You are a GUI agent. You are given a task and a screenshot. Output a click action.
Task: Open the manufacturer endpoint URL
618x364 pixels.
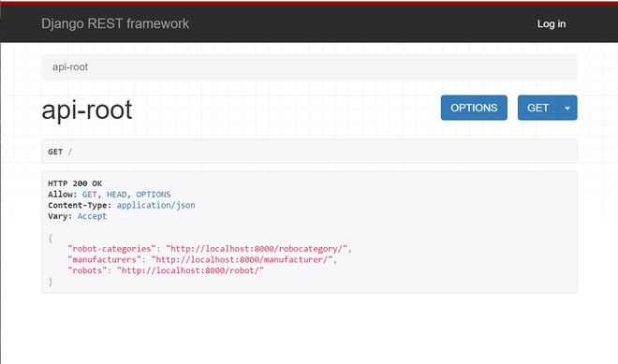point(242,259)
